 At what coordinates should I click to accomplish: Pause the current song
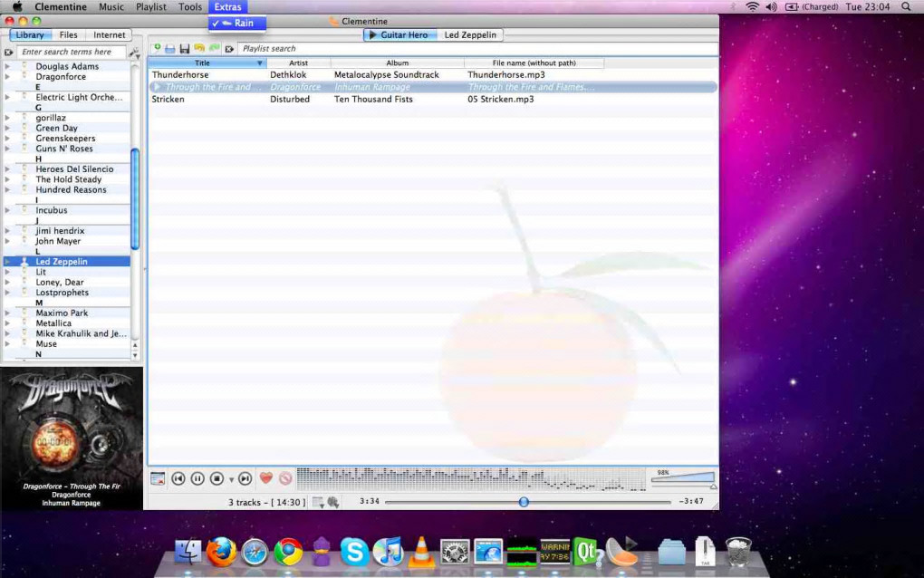tap(197, 479)
